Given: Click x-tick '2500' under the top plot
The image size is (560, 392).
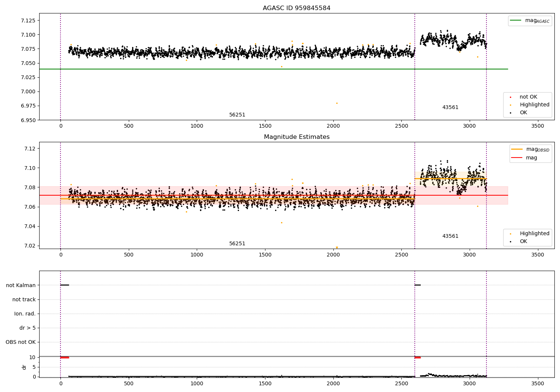Looking at the screenshot, I should pos(401,126).
